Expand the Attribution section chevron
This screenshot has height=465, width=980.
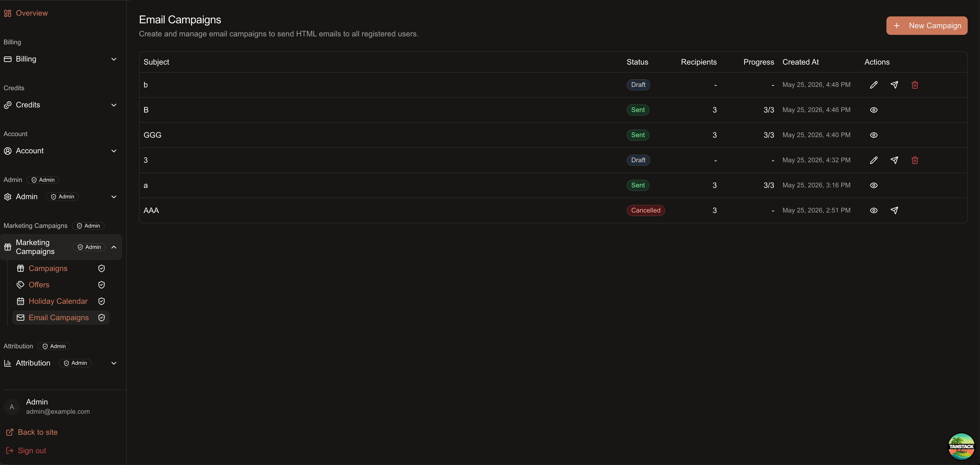point(114,363)
